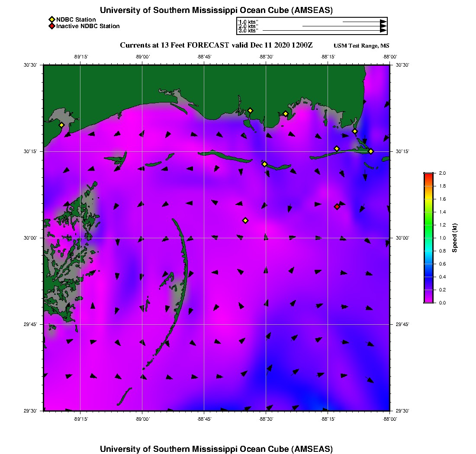The image size is (476, 454).
Task: Select the 1.0 kts label in scale box
Action: (248, 22)
